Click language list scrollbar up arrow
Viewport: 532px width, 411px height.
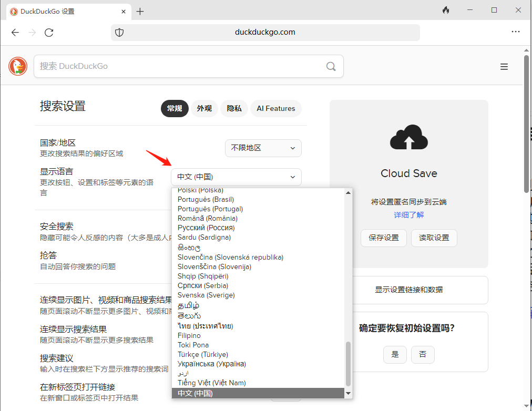coord(348,192)
